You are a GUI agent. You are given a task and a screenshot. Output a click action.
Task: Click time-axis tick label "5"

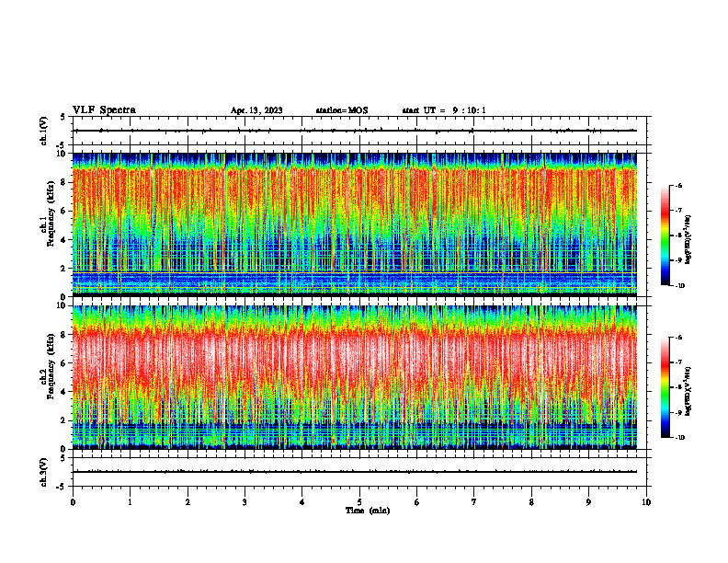click(x=359, y=502)
